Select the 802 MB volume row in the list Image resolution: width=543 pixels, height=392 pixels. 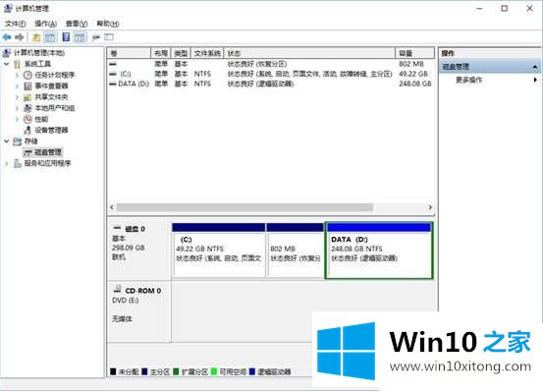(x=271, y=64)
